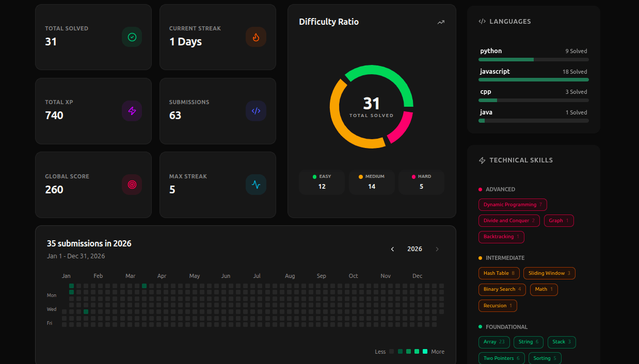639x364 pixels.
Task: Click the '18 Solved' javascript count
Action: [x=574, y=72]
